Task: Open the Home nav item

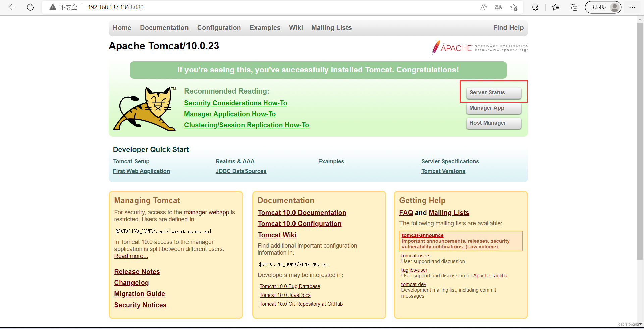Action: 122,28
